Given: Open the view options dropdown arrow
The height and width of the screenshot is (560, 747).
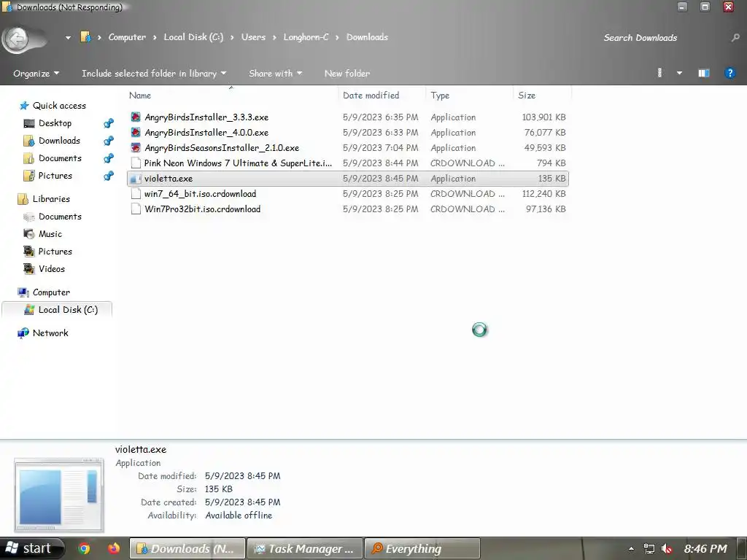Looking at the screenshot, I should [679, 73].
